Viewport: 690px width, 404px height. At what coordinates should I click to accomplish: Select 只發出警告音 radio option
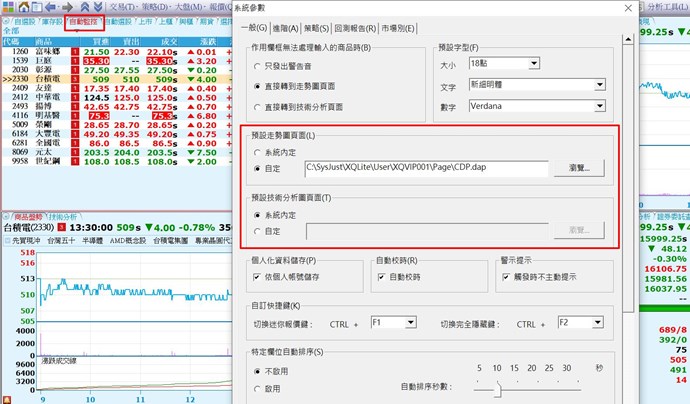[x=258, y=68]
